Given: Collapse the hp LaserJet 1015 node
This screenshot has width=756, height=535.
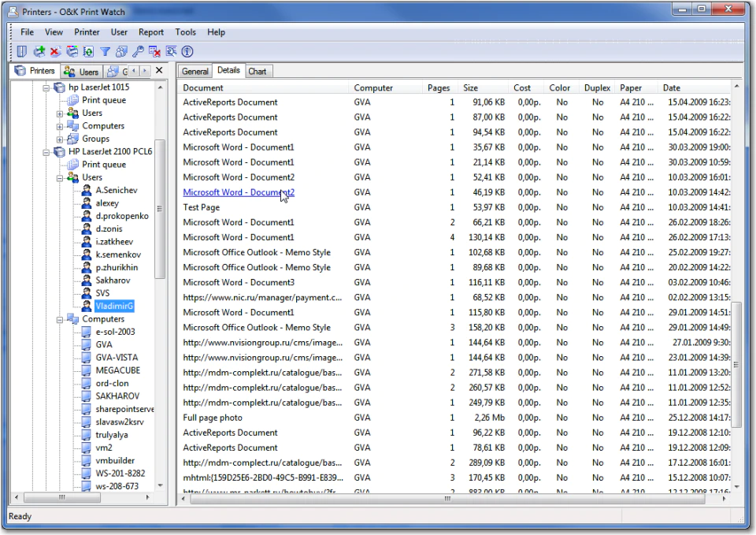Looking at the screenshot, I should coord(46,87).
